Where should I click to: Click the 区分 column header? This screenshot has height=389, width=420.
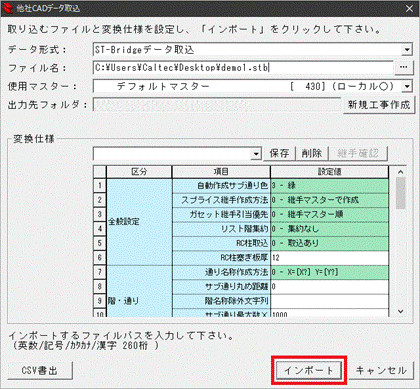[x=139, y=172]
